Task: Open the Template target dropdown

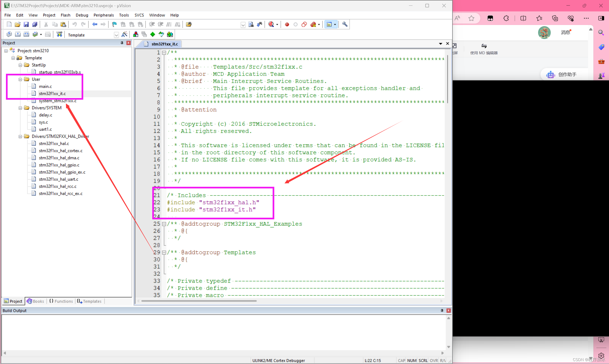Action: (117, 35)
